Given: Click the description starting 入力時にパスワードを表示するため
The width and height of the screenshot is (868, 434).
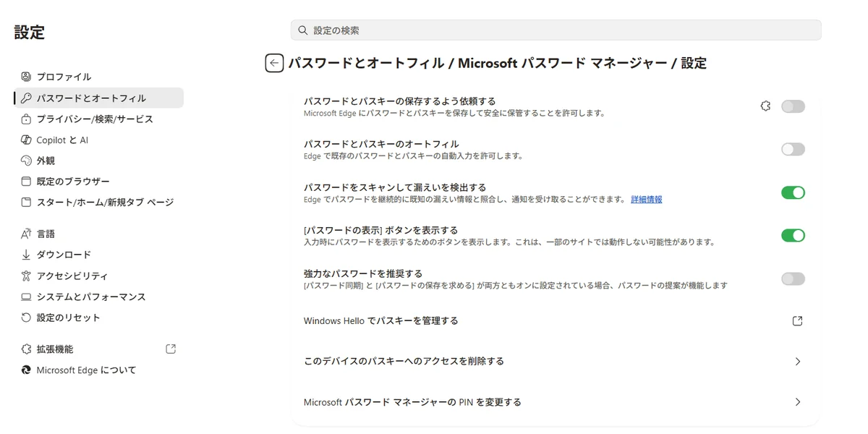Looking at the screenshot, I should [x=509, y=242].
